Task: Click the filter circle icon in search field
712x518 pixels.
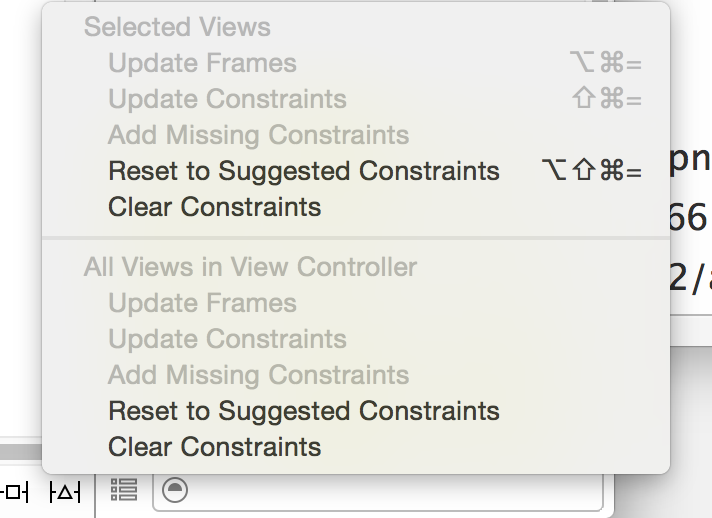Action: (x=175, y=490)
